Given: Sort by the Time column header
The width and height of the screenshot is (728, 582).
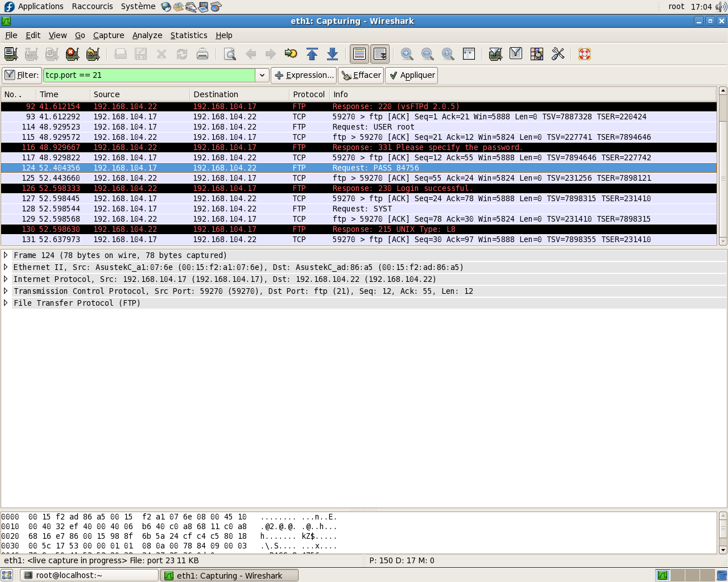Looking at the screenshot, I should 63,94.
